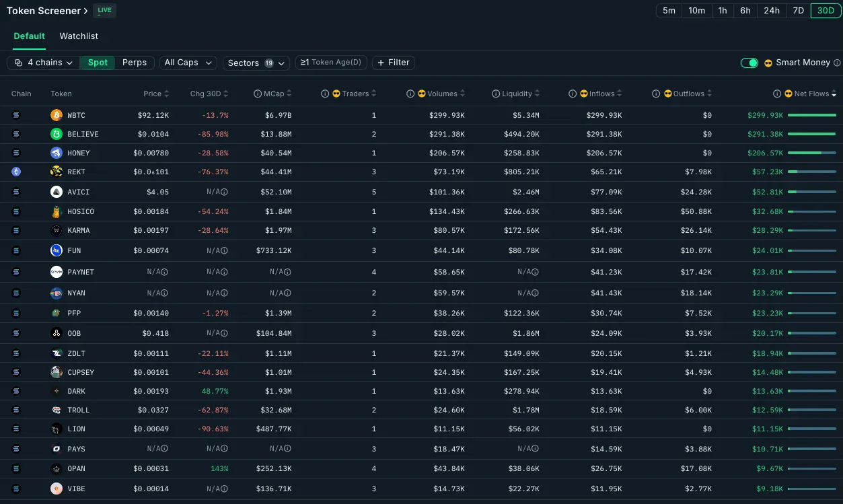
Task: Click the + Filter button
Action: point(394,63)
